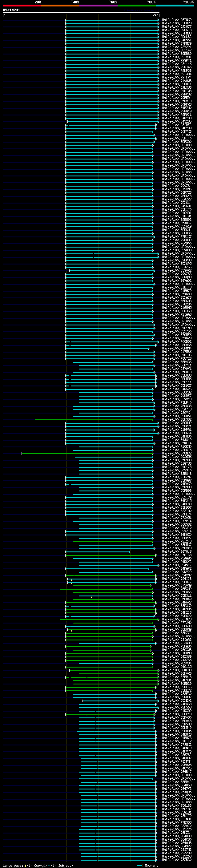Select the UniRef100_Q64AM8 label

pos(177,843)
